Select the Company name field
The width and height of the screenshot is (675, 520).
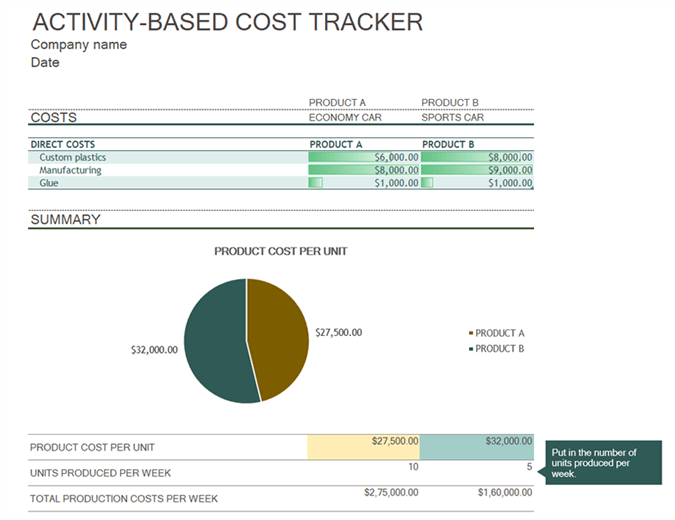(79, 44)
